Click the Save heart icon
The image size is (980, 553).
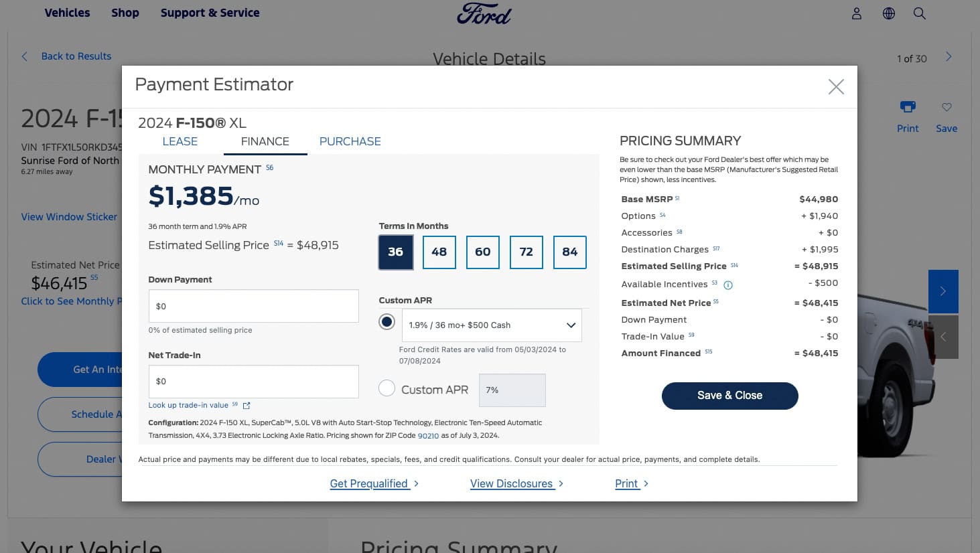[x=947, y=107]
